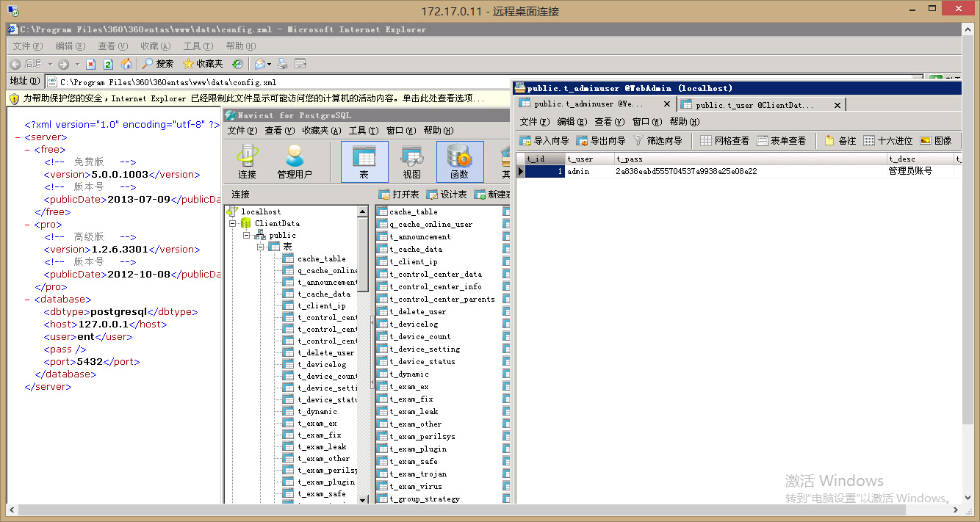
Task: Open IE 工具(T) menu
Action: [x=198, y=46]
